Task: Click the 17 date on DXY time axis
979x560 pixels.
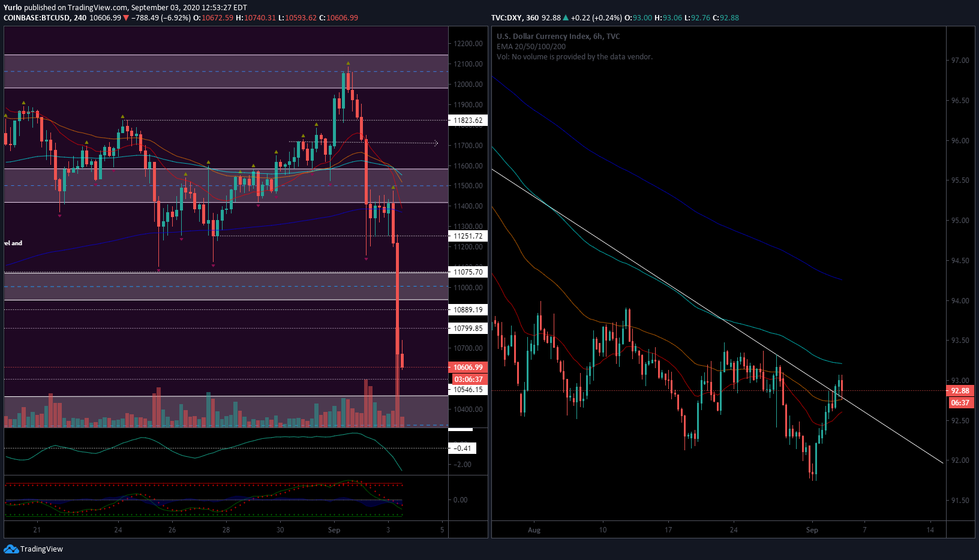Action: click(x=668, y=529)
